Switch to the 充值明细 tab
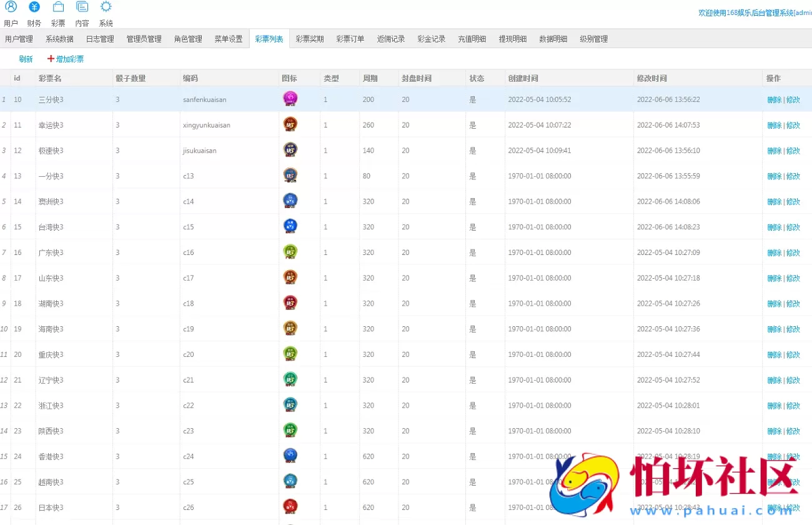The height and width of the screenshot is (525, 812). pyautogui.click(x=472, y=39)
